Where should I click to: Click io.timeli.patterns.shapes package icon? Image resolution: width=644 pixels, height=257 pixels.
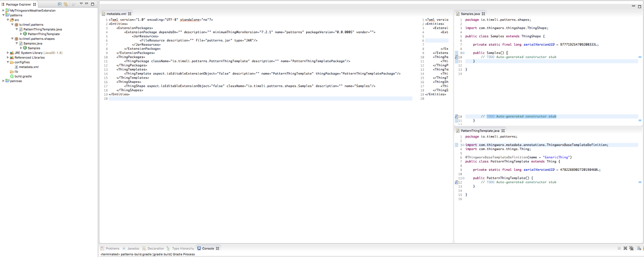(16, 39)
